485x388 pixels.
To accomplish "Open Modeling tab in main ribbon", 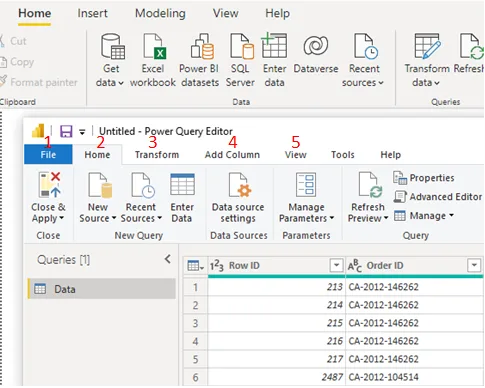I will (x=160, y=13).
